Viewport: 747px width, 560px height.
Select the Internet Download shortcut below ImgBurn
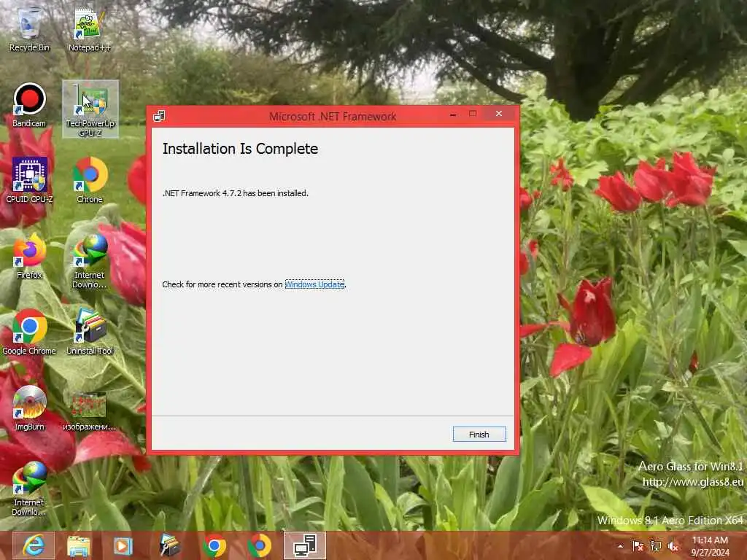(x=29, y=489)
